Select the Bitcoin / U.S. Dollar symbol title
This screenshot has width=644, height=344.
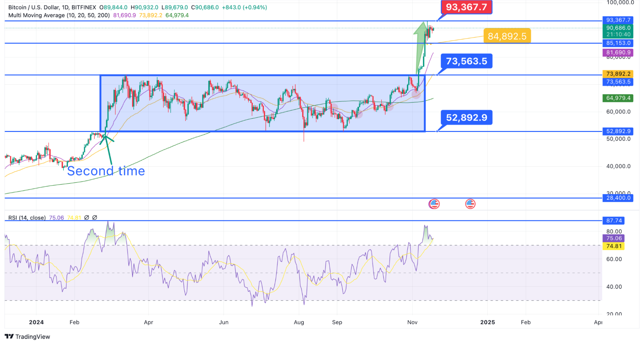click(x=52, y=7)
